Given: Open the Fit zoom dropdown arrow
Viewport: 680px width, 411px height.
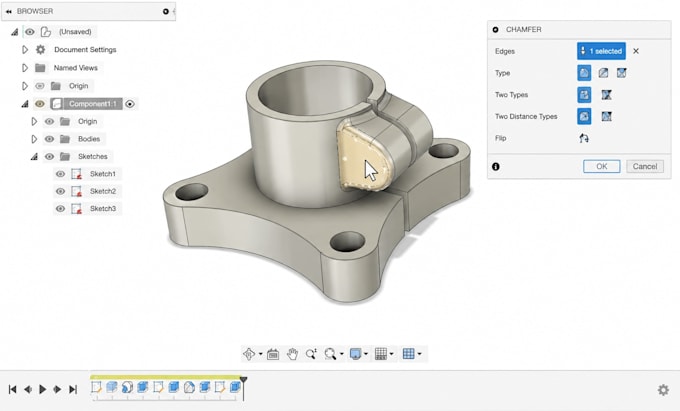Looking at the screenshot, I should click(341, 354).
